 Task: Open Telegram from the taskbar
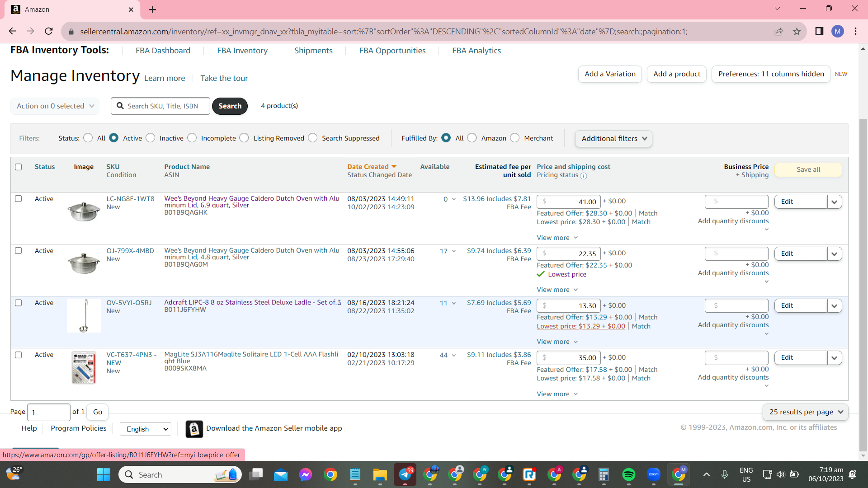click(405, 474)
